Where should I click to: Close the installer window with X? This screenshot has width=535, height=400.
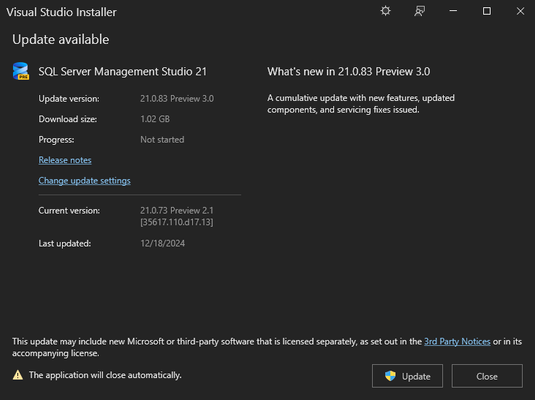tap(520, 11)
